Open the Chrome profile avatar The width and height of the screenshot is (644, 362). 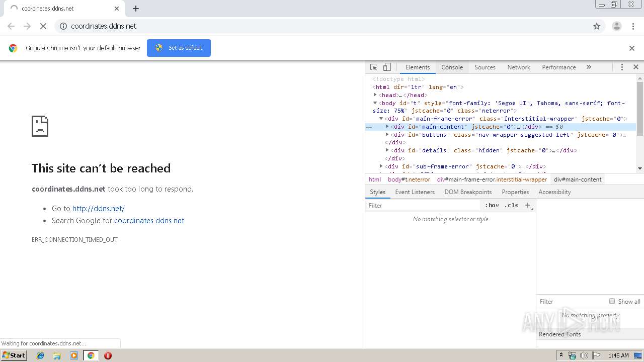(x=617, y=26)
